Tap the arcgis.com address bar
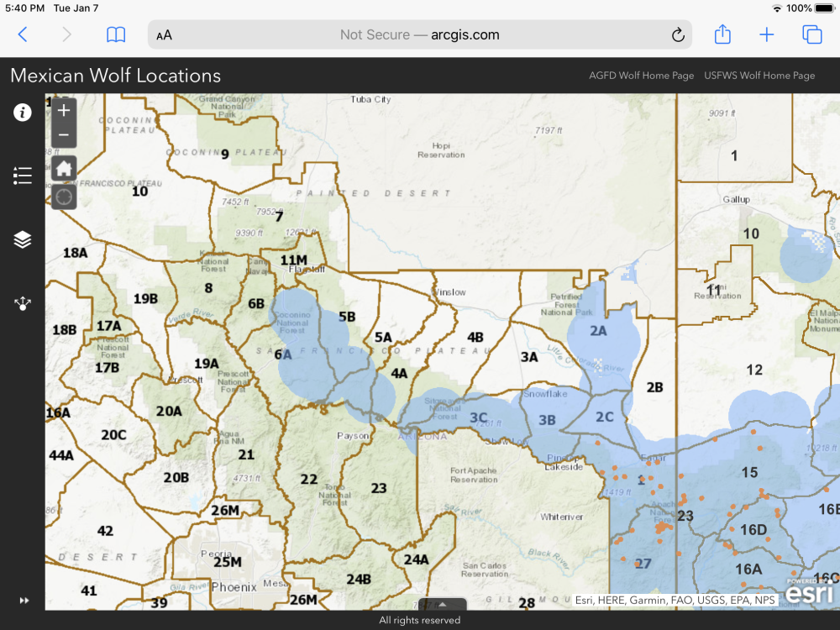This screenshot has height=630, width=840. click(x=420, y=34)
